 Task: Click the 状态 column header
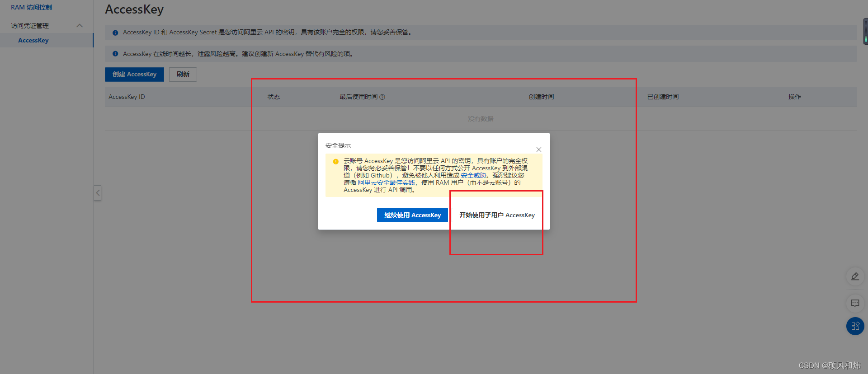(x=274, y=97)
